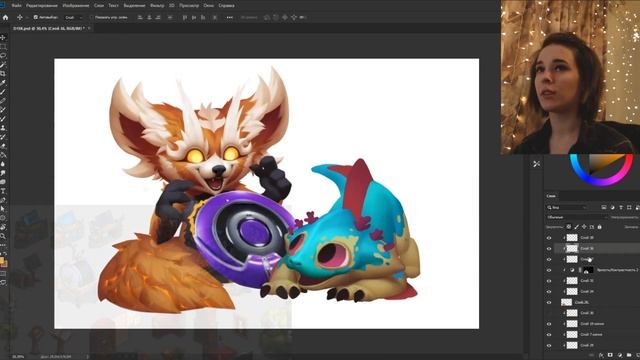This screenshot has height=360, width=640.
Task: Open the Справка menu
Action: pos(227,6)
